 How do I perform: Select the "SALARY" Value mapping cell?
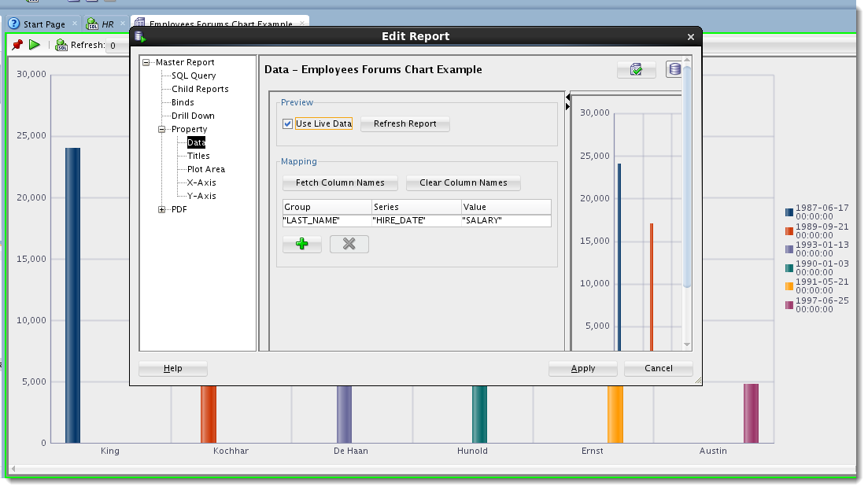coord(506,221)
